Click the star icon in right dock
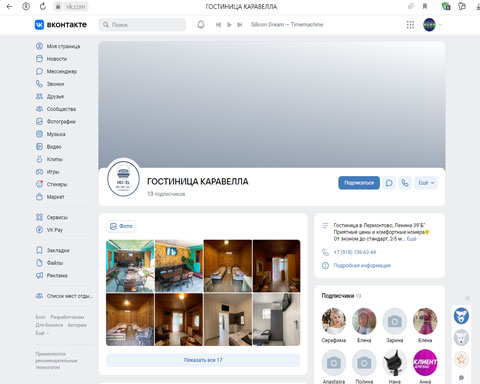This screenshot has width=480, height=384. (x=461, y=359)
